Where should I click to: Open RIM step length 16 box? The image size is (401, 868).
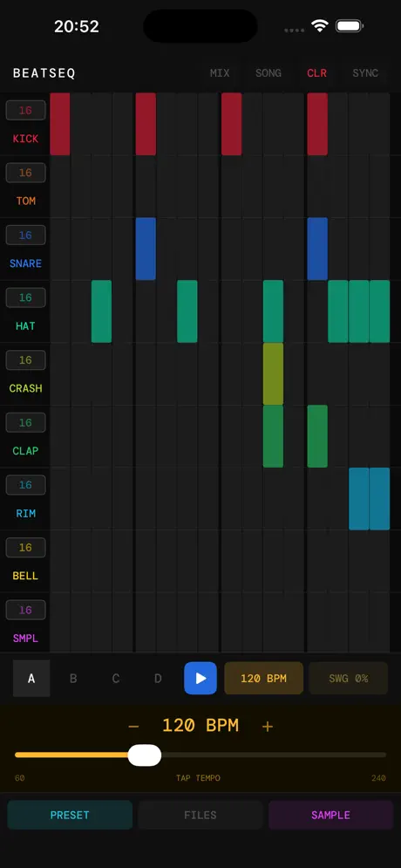pos(25,485)
